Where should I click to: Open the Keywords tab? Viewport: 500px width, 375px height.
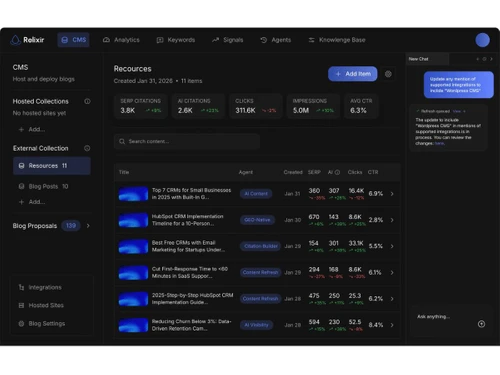pos(176,40)
